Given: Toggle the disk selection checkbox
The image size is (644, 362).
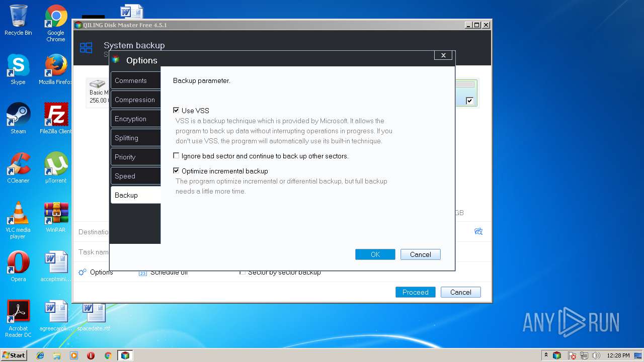Looking at the screenshot, I should 469,101.
